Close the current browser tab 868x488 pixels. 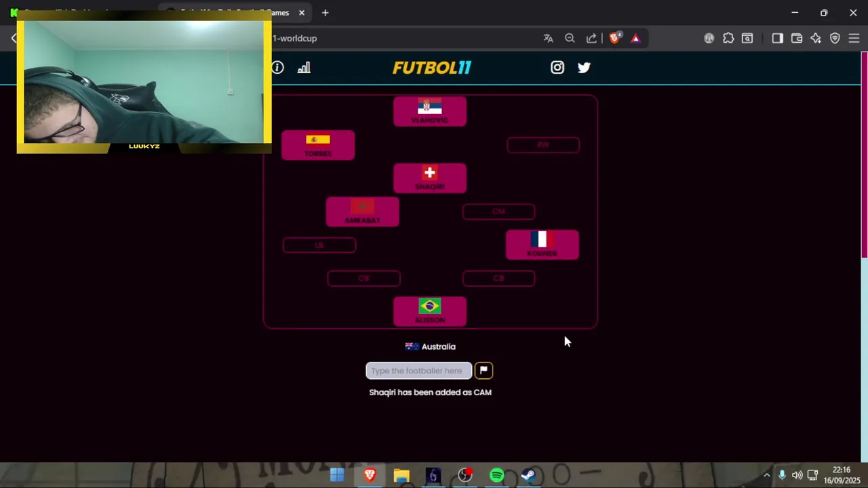(302, 12)
